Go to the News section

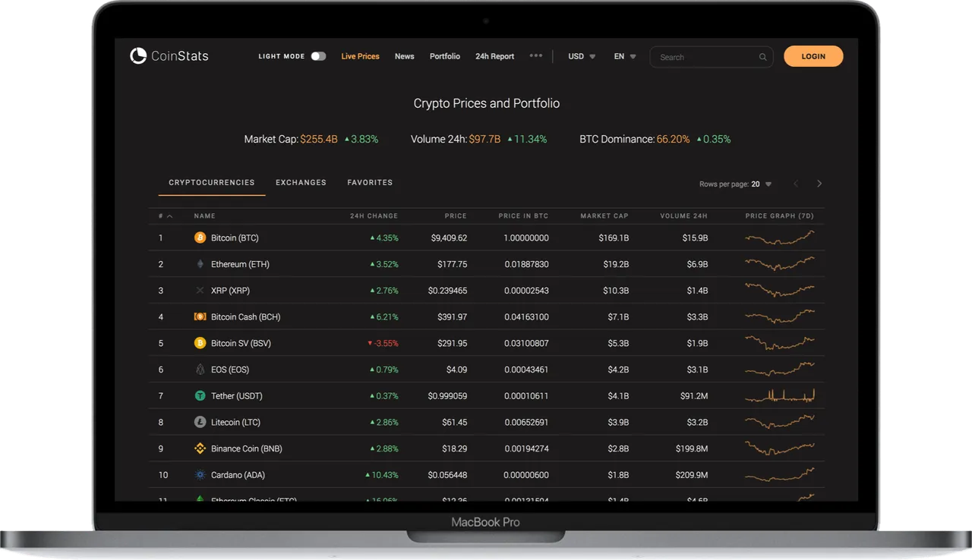[405, 56]
